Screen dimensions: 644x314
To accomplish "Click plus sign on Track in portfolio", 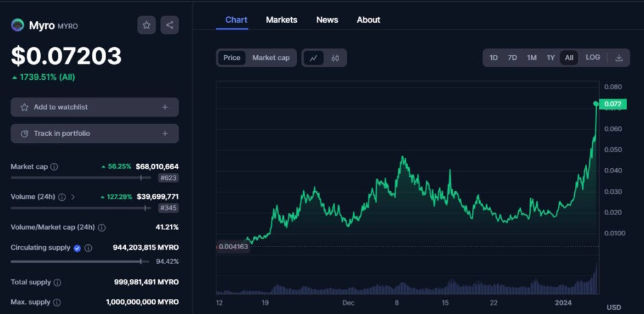I will click(x=165, y=133).
